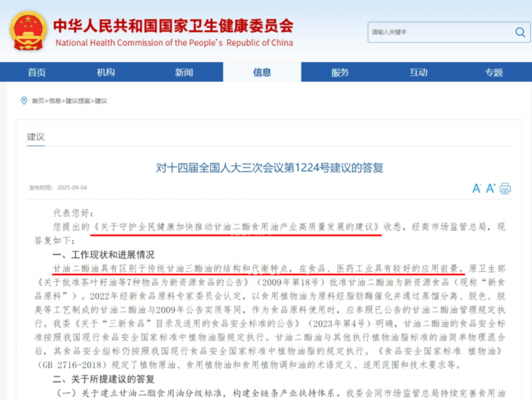Click the article title about 第1224号建议
532x400 pixels.
(x=270, y=168)
